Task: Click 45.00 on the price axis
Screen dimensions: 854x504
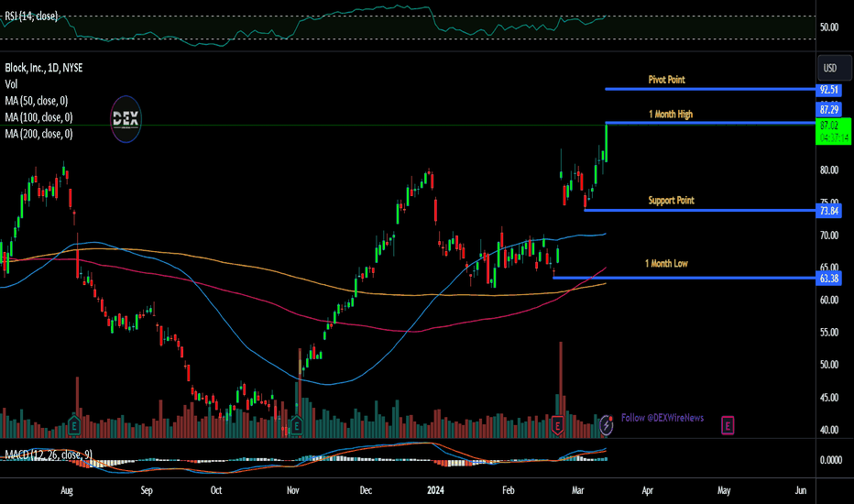Action: [829, 398]
